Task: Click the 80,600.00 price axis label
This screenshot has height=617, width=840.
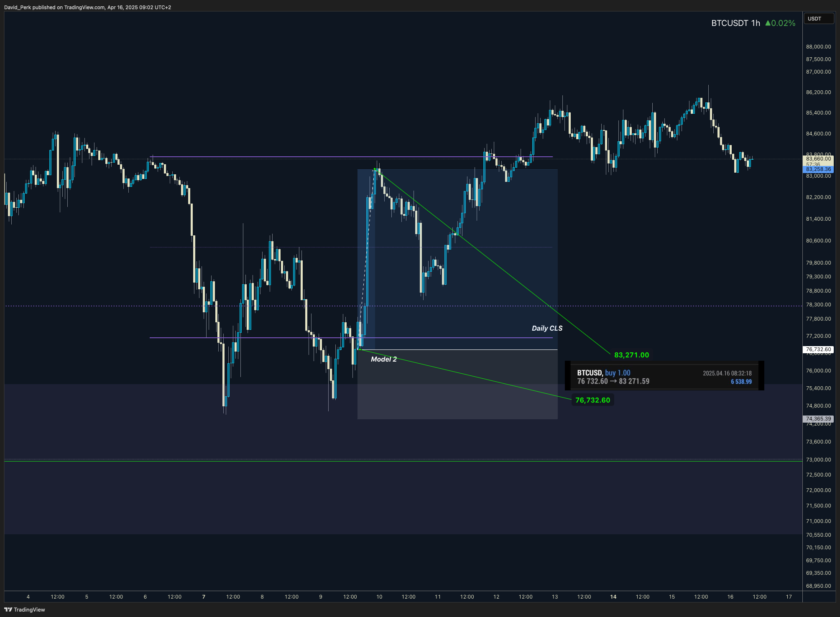Action: point(818,241)
